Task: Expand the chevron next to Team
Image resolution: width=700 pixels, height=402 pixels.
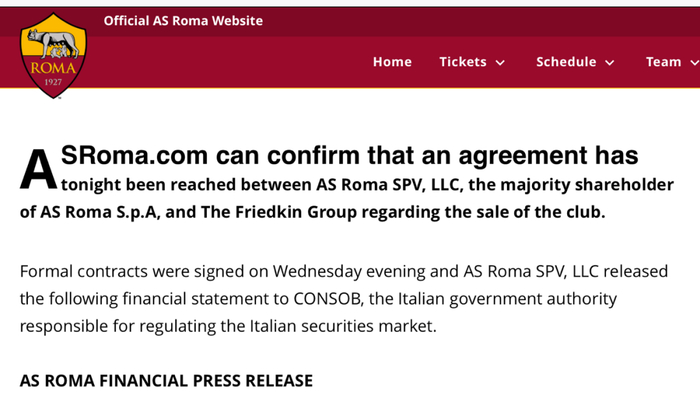Action: pyautogui.click(x=694, y=63)
